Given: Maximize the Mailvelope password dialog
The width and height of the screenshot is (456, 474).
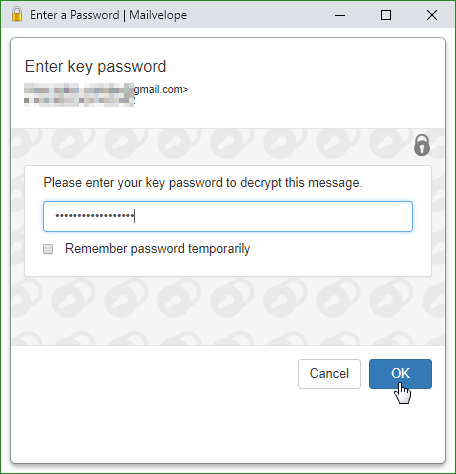Looking at the screenshot, I should coord(386,15).
